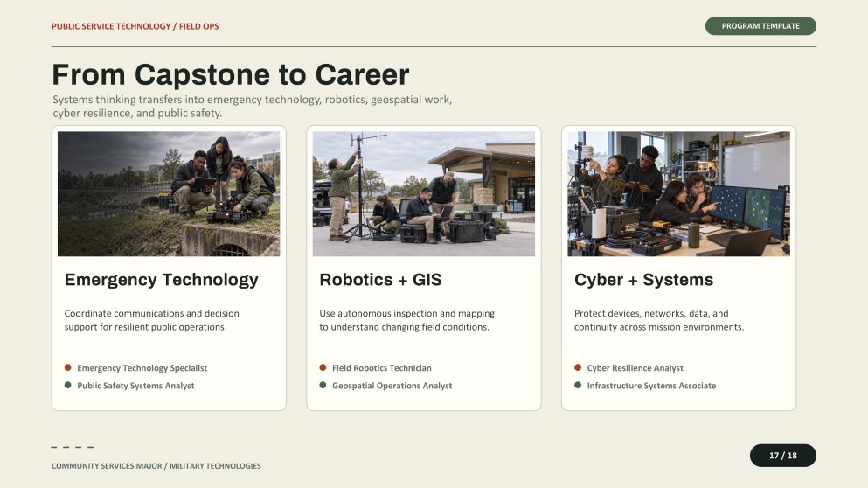Click the Use autonomous inspection description text
The width and height of the screenshot is (868, 488).
point(406,320)
